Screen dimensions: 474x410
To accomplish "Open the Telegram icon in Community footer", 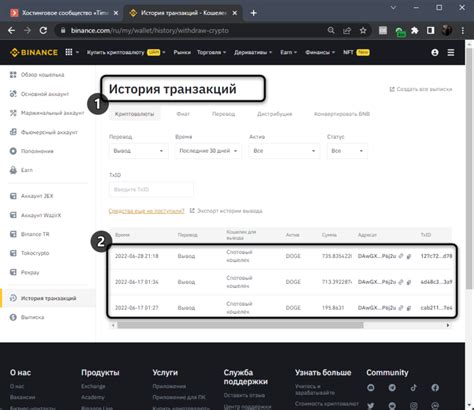I will tap(392, 388).
